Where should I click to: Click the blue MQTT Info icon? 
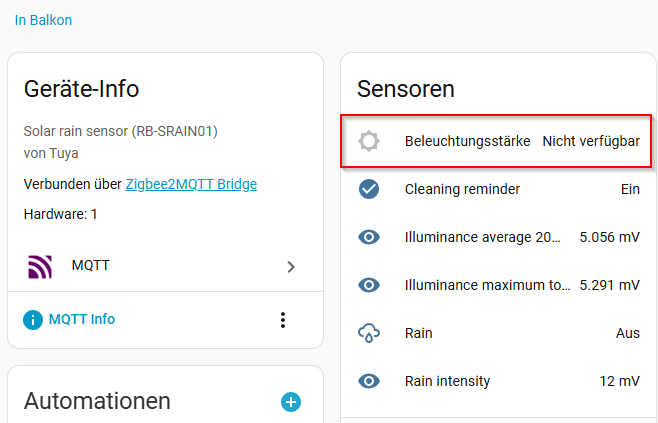point(33,320)
